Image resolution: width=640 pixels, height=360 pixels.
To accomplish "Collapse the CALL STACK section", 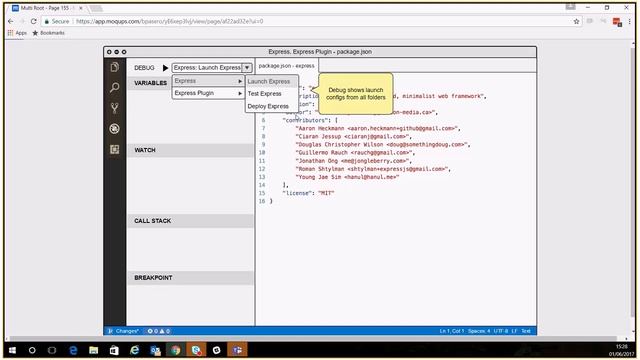I will click(x=191, y=221).
